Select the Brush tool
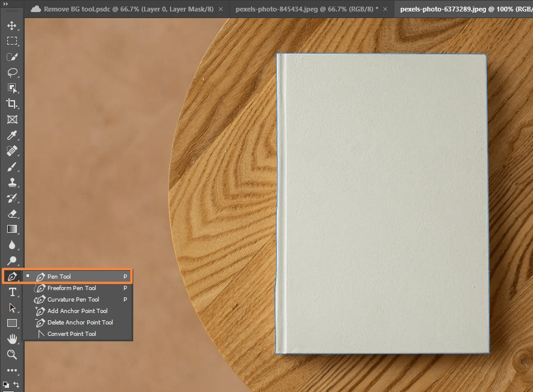This screenshot has height=392, width=533. pyautogui.click(x=11, y=166)
